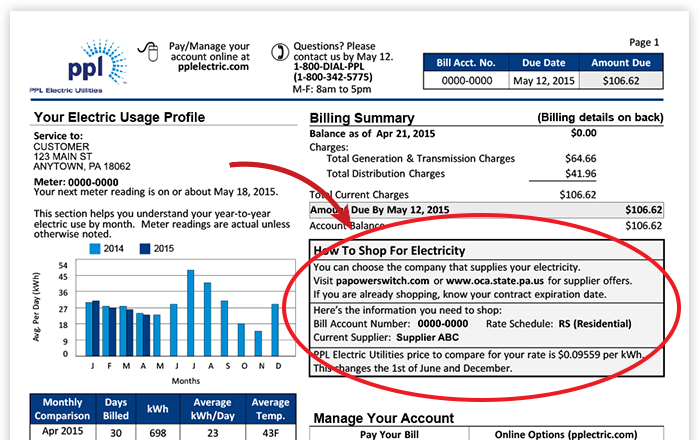Viewport: 700px width, 440px height.
Task: Click the 1-800-DIAL-PPL phone number
Action: (329, 67)
